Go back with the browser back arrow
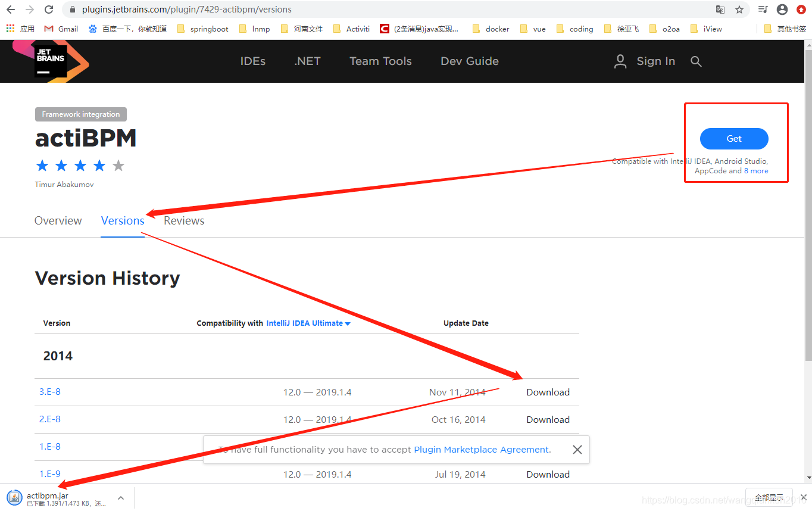This screenshot has width=812, height=511. tap(11, 10)
